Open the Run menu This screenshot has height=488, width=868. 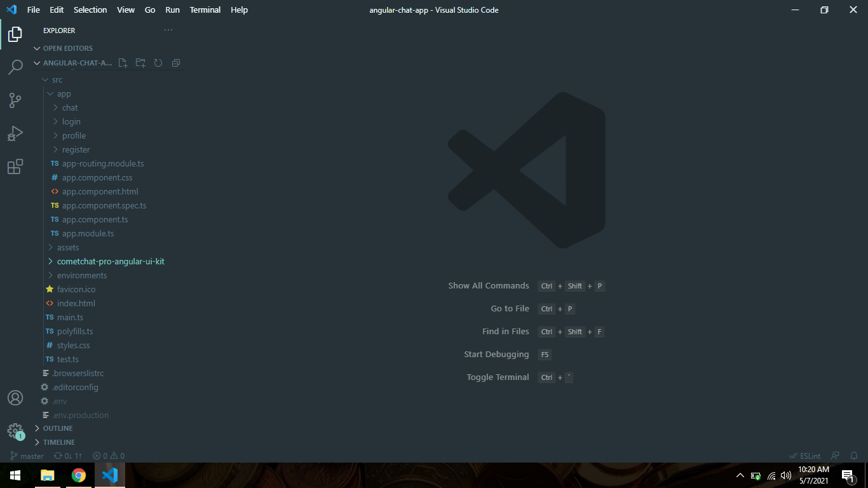172,10
